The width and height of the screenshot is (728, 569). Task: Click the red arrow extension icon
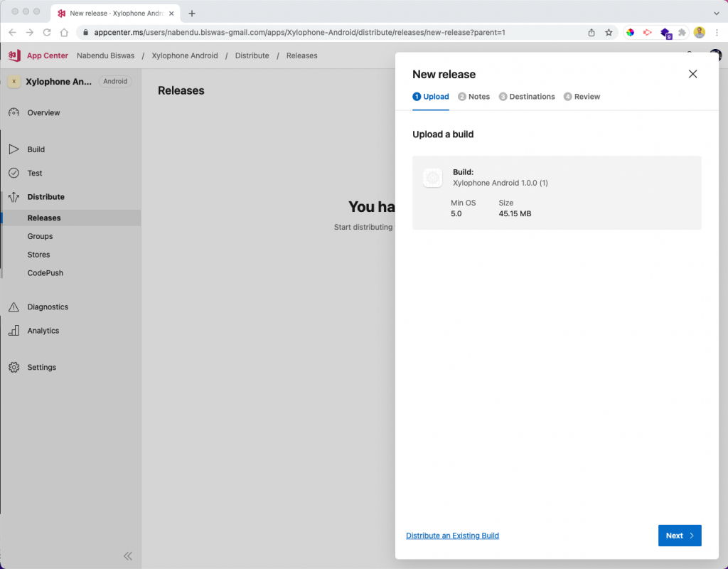647,33
